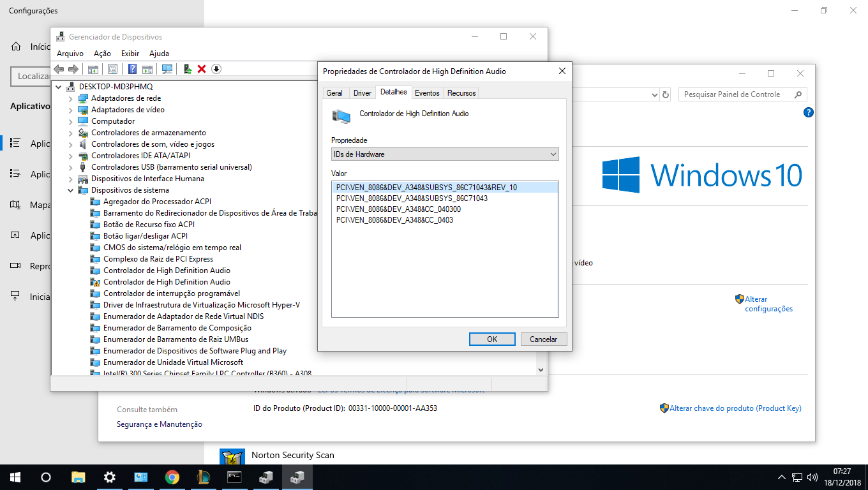Click the show/hide console tree toolbar icon
This screenshot has width=868, height=490.
tap(93, 69)
